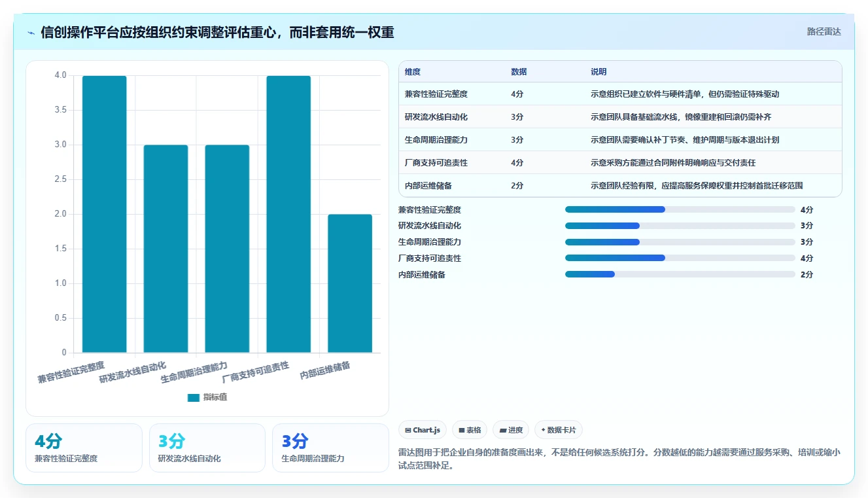
Task: Click description 示意团队具备基础流水线
Action: (681, 117)
